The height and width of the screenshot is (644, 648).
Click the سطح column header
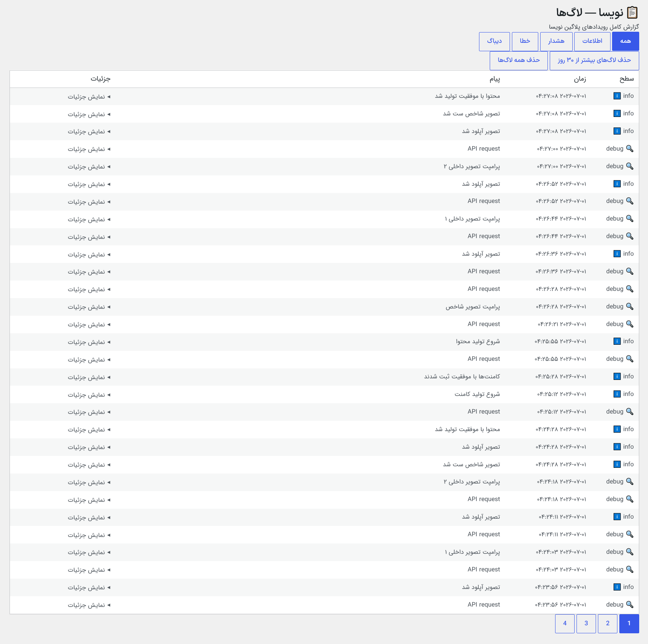(627, 79)
